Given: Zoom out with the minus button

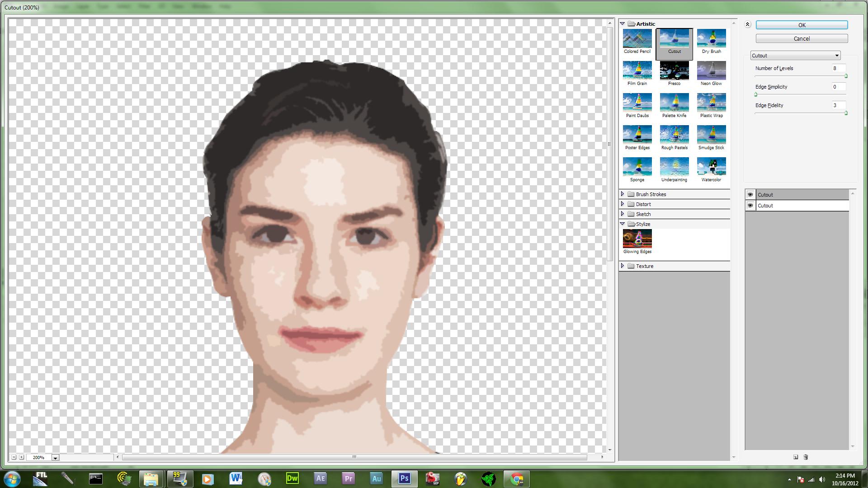Looking at the screenshot, I should tap(14, 457).
